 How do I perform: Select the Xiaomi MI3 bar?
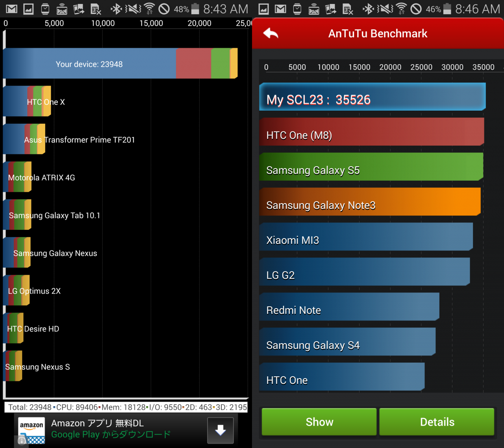[x=366, y=237]
